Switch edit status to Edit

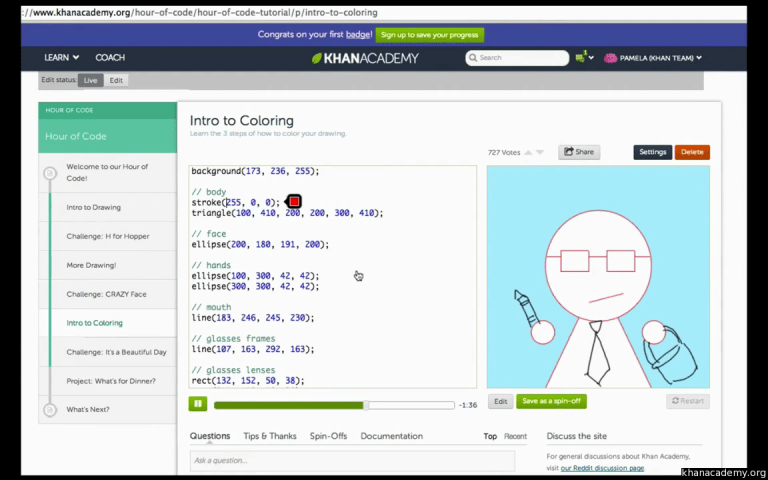(x=116, y=80)
